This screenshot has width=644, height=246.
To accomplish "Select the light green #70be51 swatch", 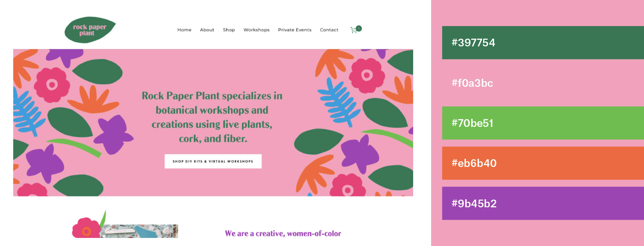I will pyautogui.click(x=543, y=123).
